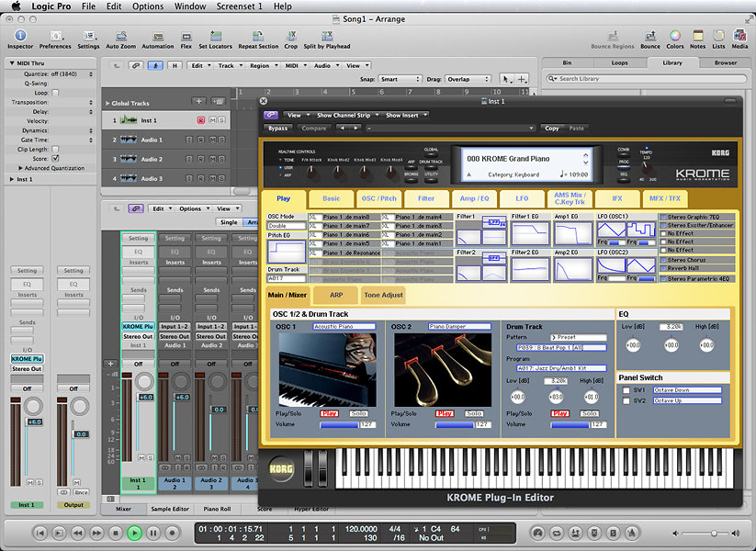Image resolution: width=756 pixels, height=551 pixels.
Task: Toggle the SW2 panel switch checkbox
Action: [x=626, y=400]
